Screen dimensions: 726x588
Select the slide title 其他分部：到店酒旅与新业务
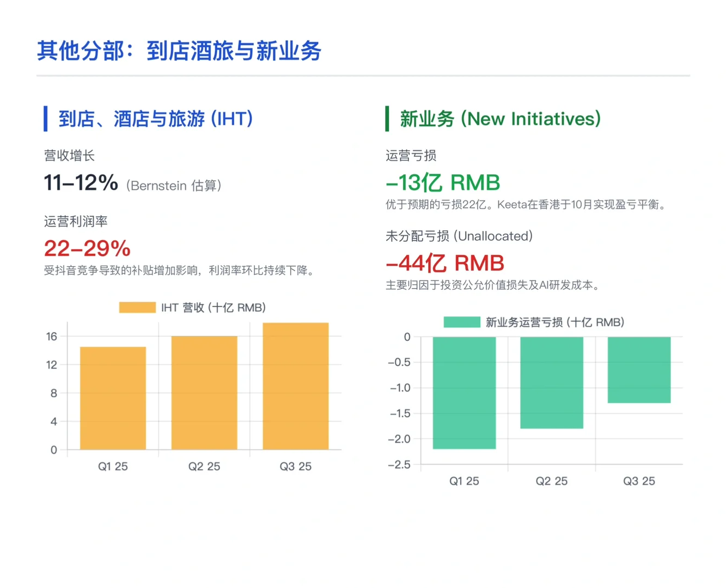[x=179, y=51]
